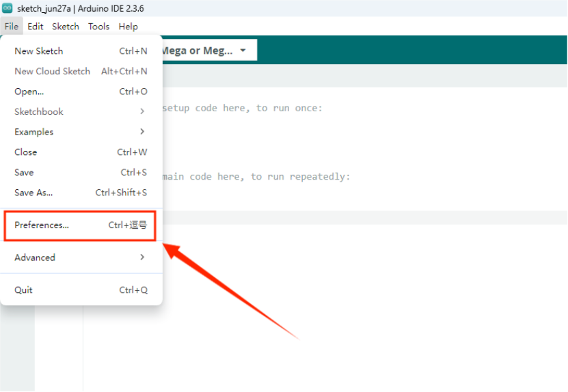Open Preferences... from File menu
568x392 pixels.
pos(42,225)
